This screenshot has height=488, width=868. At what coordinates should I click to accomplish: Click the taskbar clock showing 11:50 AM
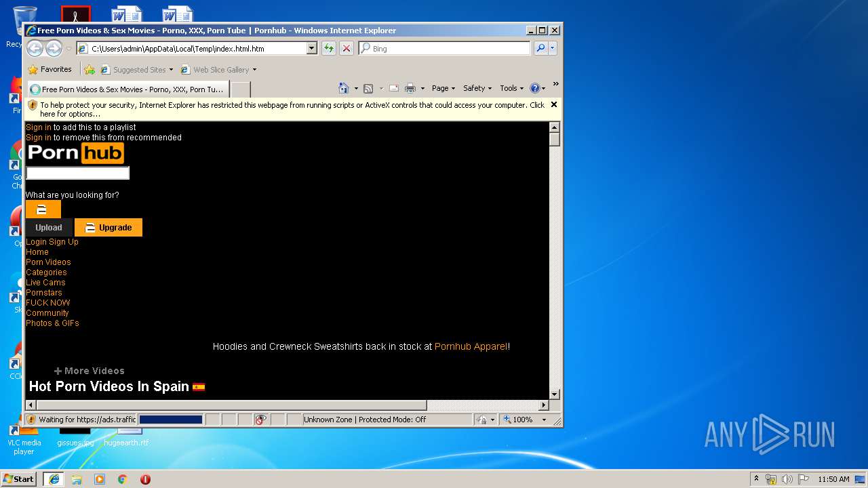coord(833,479)
